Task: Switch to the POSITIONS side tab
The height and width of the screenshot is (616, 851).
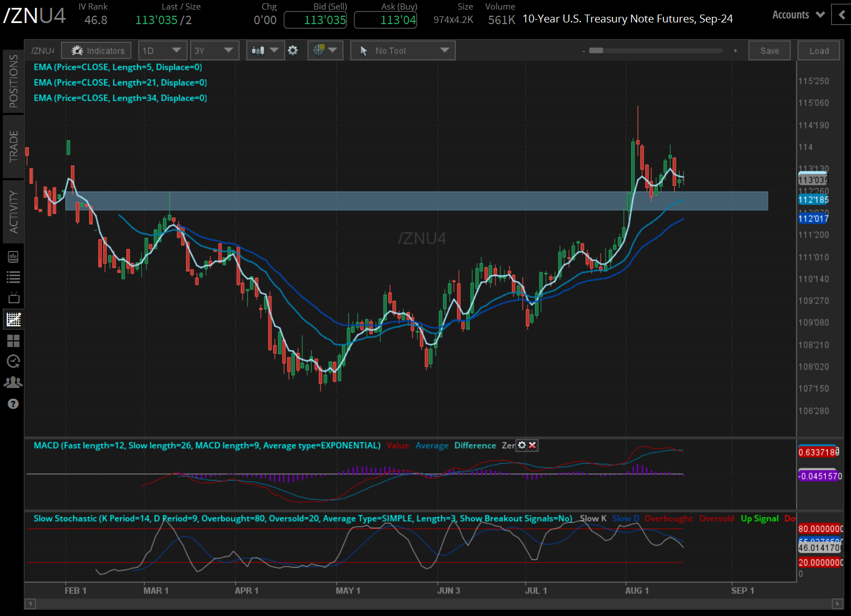Action: pyautogui.click(x=13, y=81)
